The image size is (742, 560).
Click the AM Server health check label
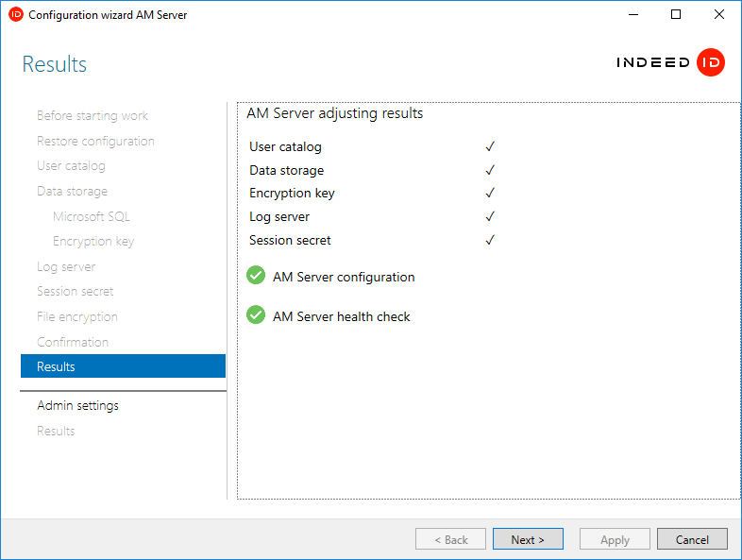pyautogui.click(x=341, y=317)
